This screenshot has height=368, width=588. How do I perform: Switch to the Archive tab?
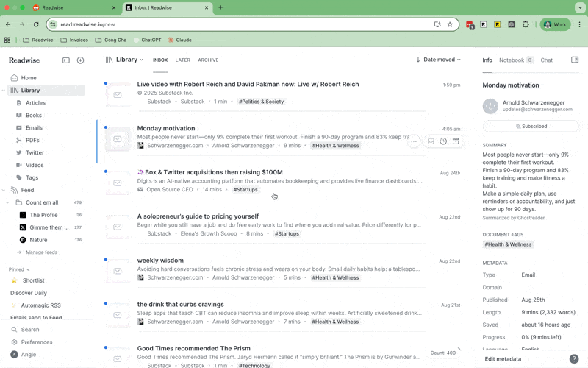pos(208,60)
